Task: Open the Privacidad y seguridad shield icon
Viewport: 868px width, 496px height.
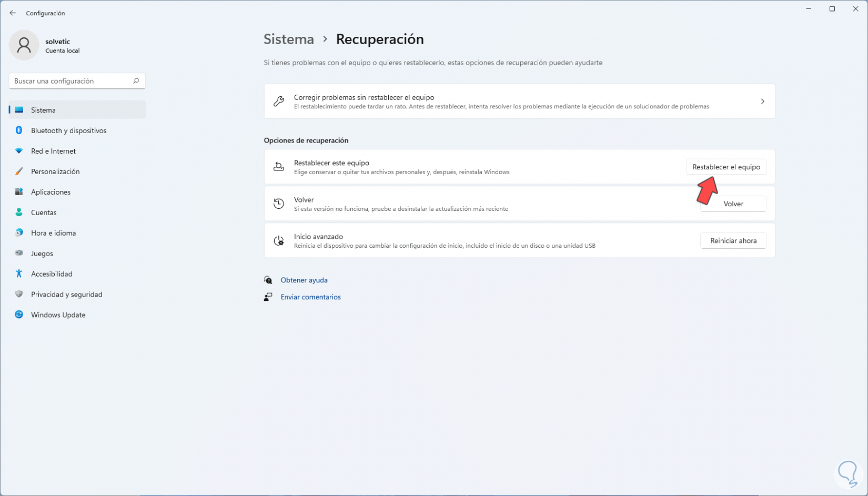Action: click(x=19, y=295)
